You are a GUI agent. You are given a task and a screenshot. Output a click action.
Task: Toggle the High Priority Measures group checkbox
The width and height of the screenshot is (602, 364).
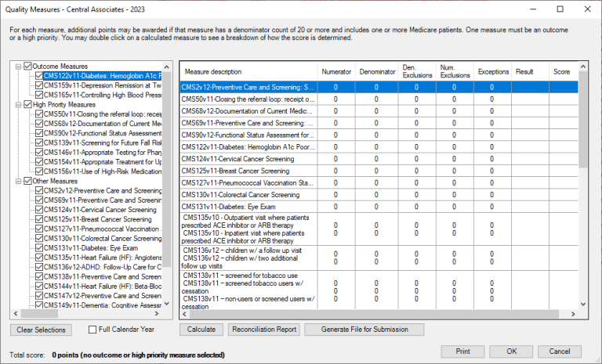tap(27, 105)
